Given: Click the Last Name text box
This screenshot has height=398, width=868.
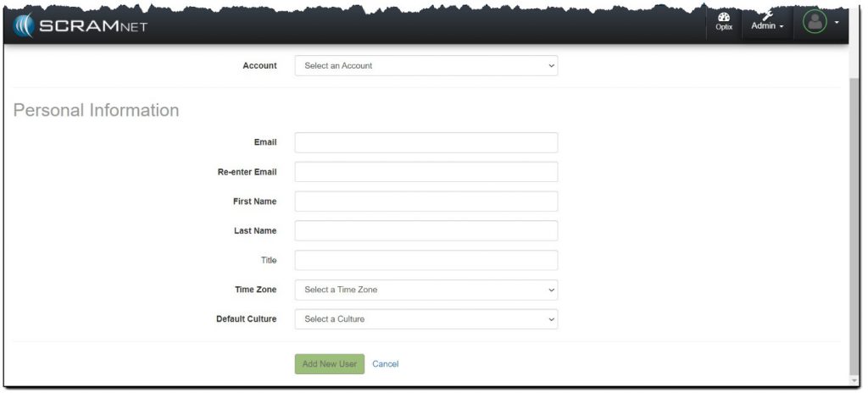Looking at the screenshot, I should (x=426, y=230).
